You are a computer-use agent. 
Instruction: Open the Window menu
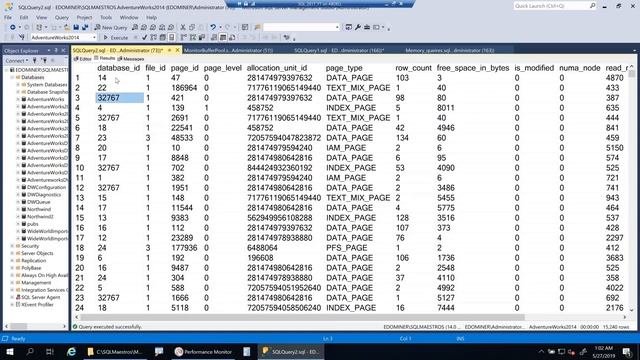click(129, 18)
